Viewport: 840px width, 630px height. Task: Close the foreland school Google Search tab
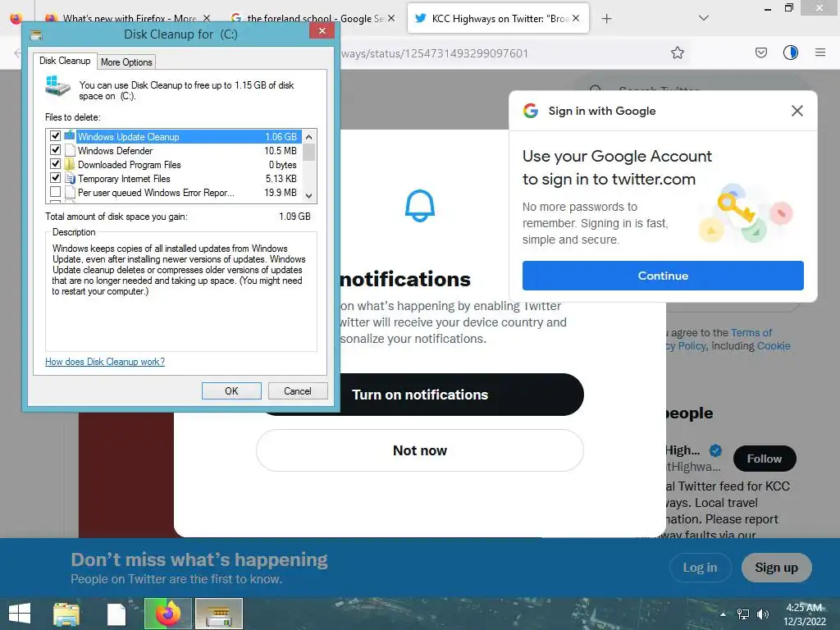click(391, 18)
